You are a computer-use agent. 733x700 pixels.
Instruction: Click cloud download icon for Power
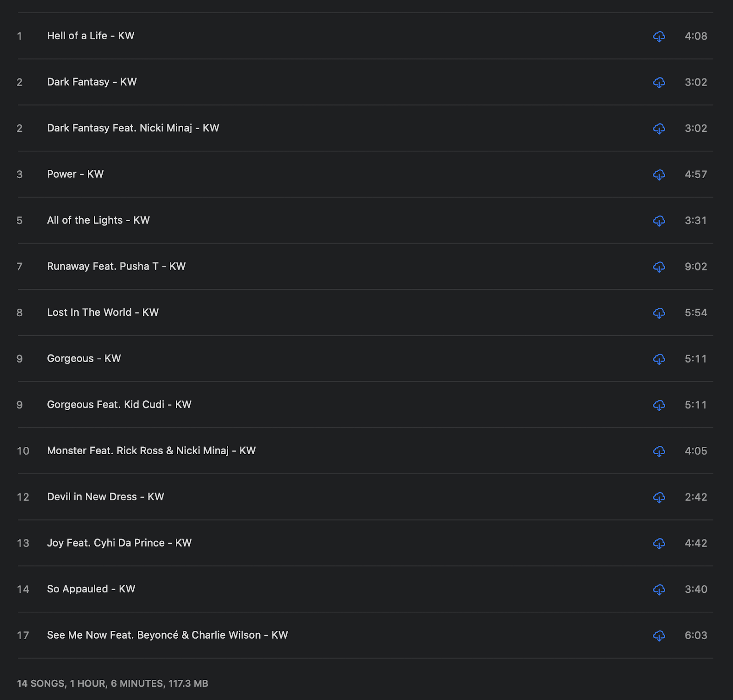pos(659,175)
